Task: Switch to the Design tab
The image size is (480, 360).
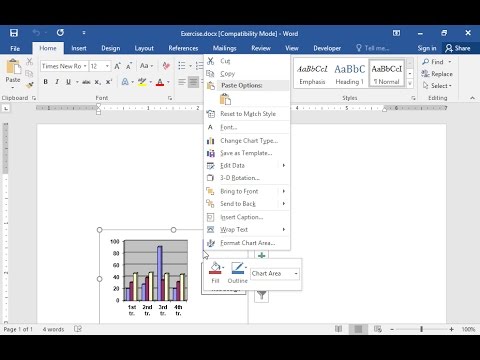Action: coord(111,48)
